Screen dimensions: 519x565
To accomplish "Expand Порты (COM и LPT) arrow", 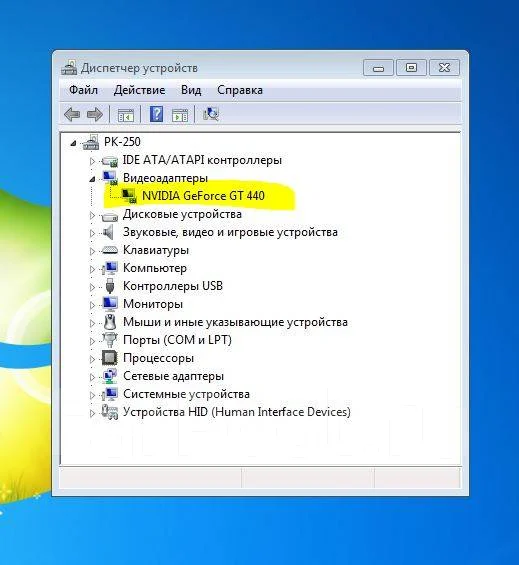I will (x=92, y=341).
